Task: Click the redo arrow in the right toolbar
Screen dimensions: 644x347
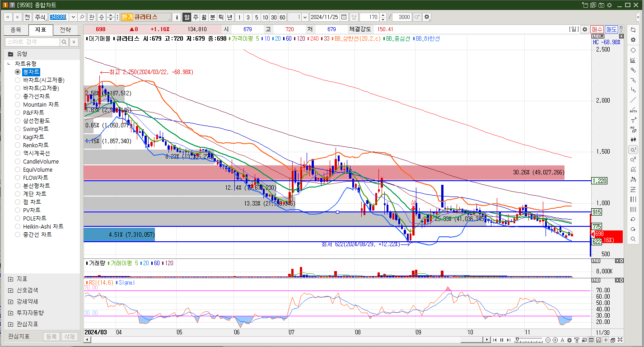Action: tap(633, 229)
